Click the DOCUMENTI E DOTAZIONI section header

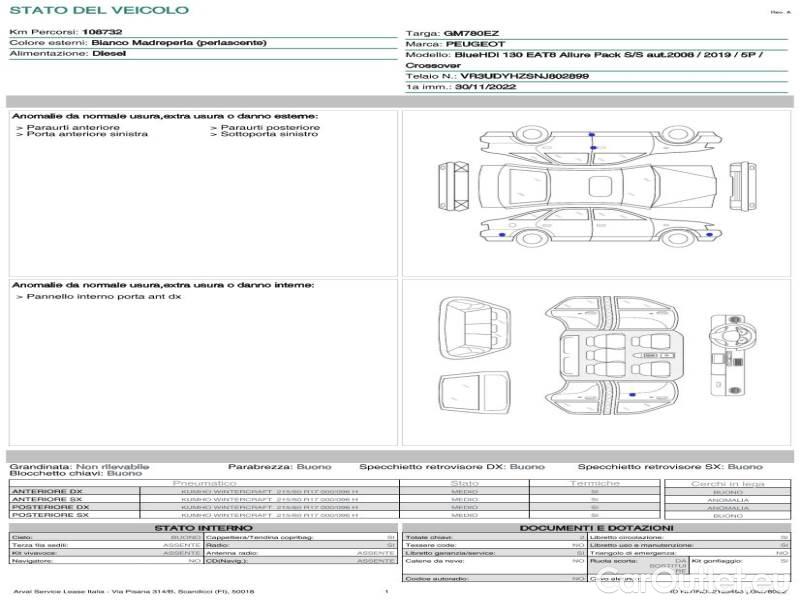tap(596, 528)
